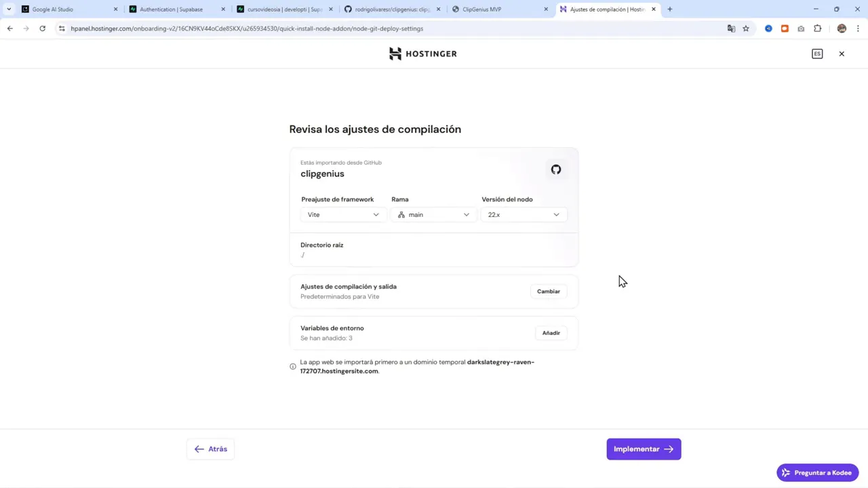Click the Google Translate icon in the address bar
The height and width of the screenshot is (488, 868).
(x=731, y=28)
